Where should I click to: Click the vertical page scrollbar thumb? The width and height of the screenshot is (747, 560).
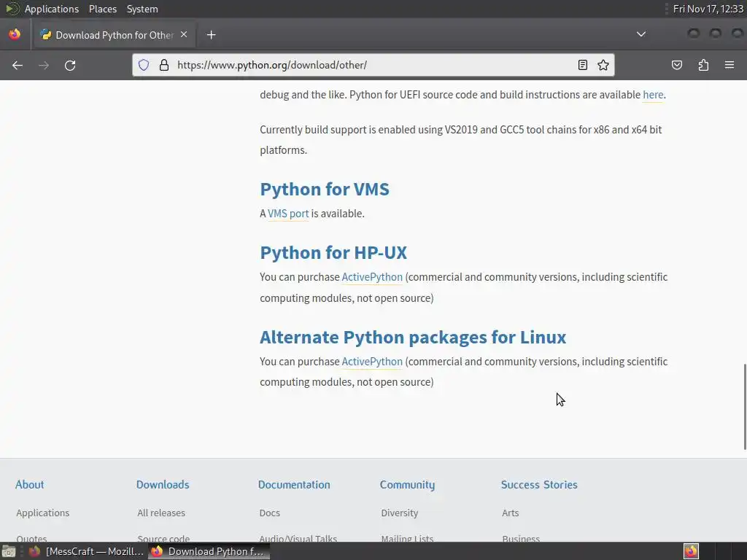[745, 406]
